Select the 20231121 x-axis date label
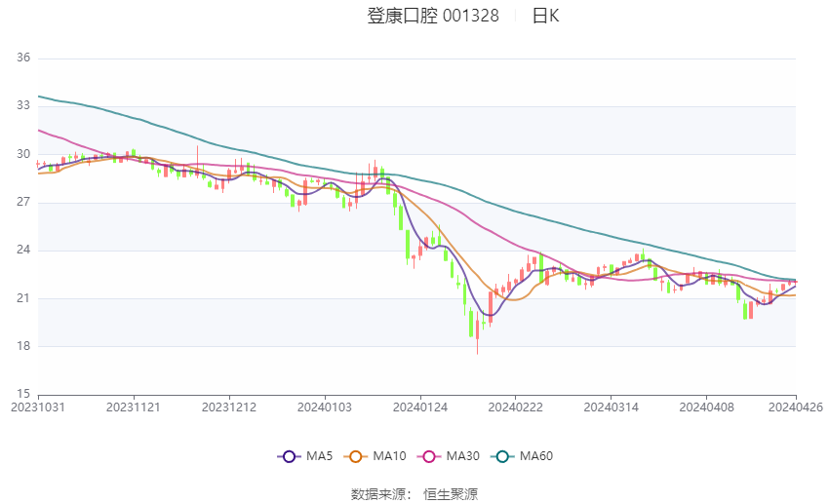The height and width of the screenshot is (504, 829). [x=133, y=407]
